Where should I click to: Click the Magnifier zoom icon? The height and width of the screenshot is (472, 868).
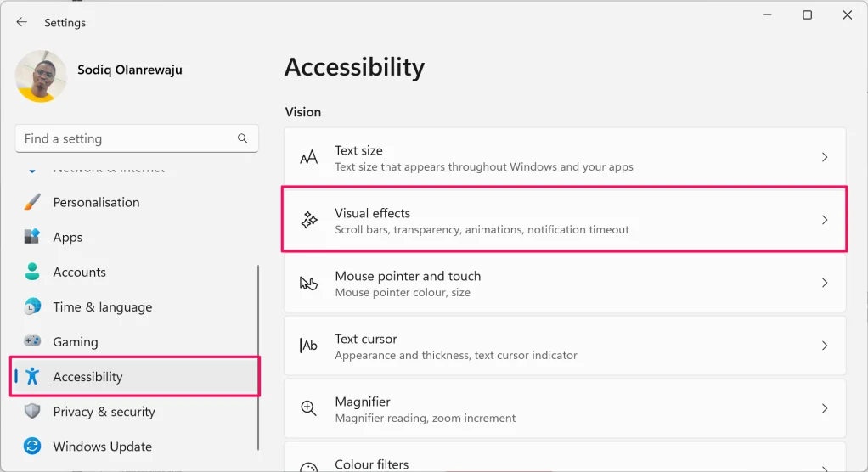pos(309,409)
